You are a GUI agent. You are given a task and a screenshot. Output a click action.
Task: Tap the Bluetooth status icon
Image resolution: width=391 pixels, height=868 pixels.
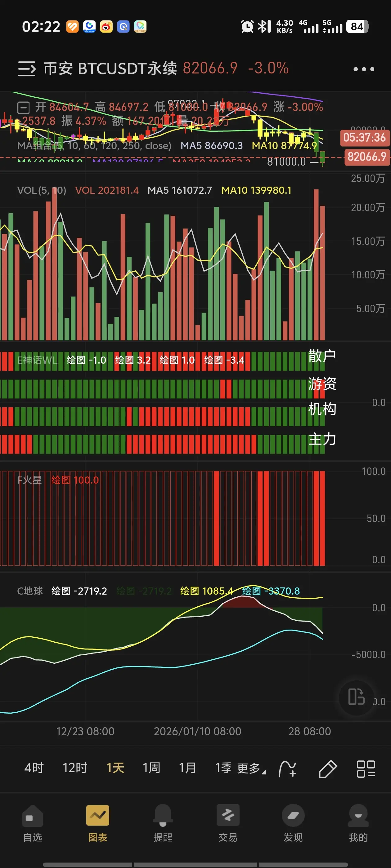(x=264, y=26)
